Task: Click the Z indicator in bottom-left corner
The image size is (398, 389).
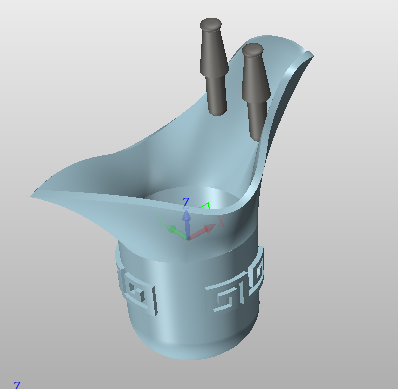Action: point(17,385)
